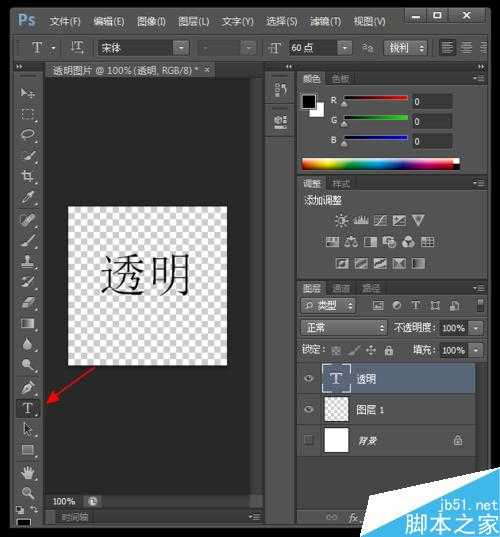Click the foreground color swatch
Viewport: 500px width, 537px height.
coord(309,101)
